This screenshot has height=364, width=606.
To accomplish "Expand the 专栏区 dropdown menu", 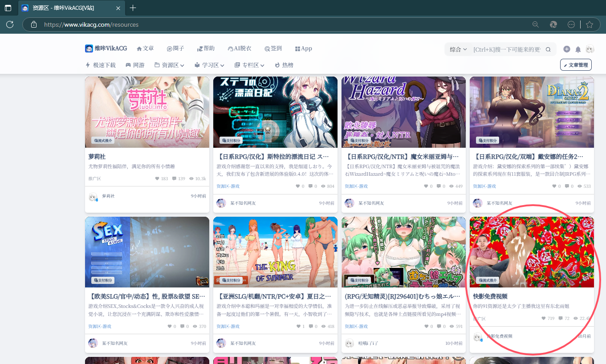I will coord(249,65).
